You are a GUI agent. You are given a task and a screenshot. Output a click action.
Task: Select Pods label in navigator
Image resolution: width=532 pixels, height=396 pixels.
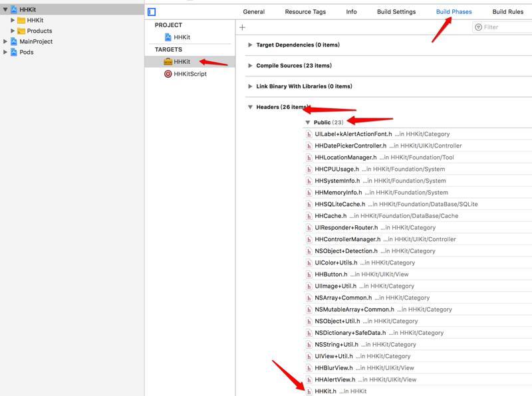27,52
